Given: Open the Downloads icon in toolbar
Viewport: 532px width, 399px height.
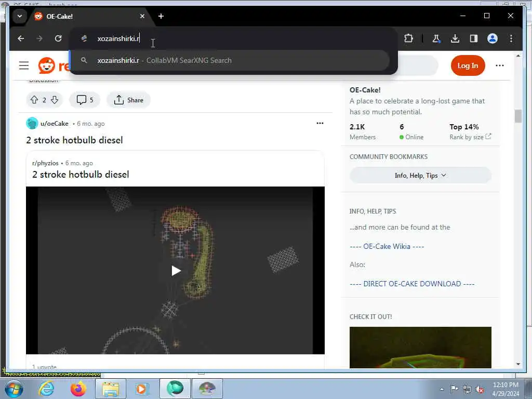Looking at the screenshot, I should (x=455, y=38).
